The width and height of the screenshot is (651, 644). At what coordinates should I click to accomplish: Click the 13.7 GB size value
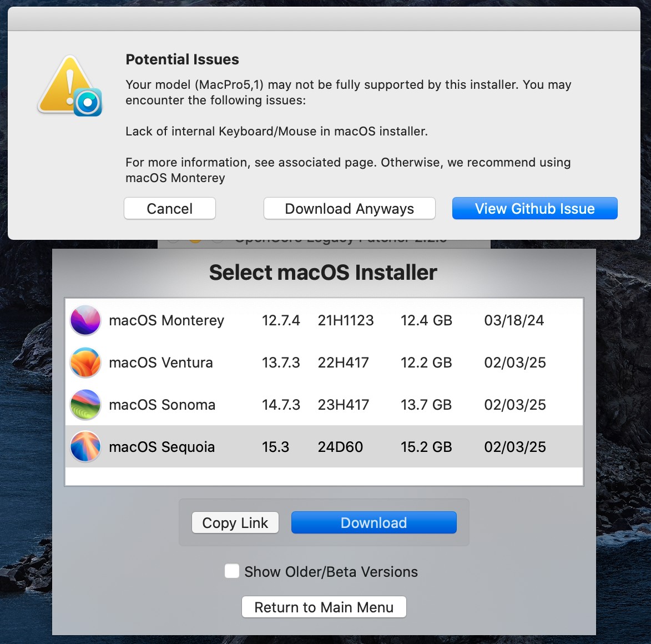pyautogui.click(x=426, y=405)
